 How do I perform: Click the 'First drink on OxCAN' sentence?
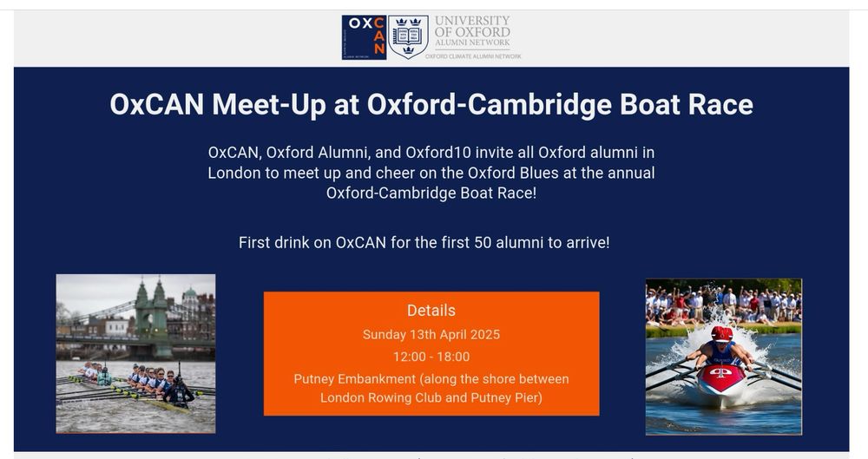pos(424,242)
